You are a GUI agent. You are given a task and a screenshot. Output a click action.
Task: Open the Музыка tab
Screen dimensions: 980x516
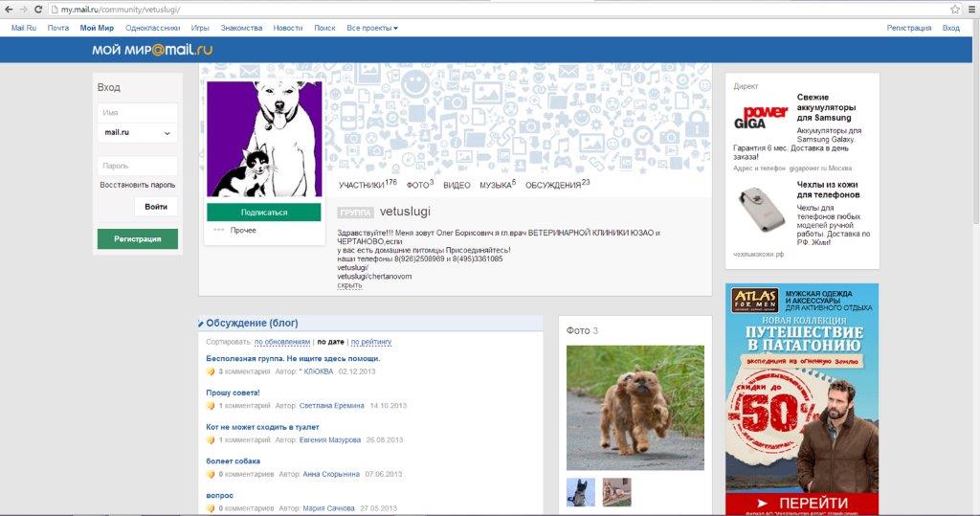(498, 185)
